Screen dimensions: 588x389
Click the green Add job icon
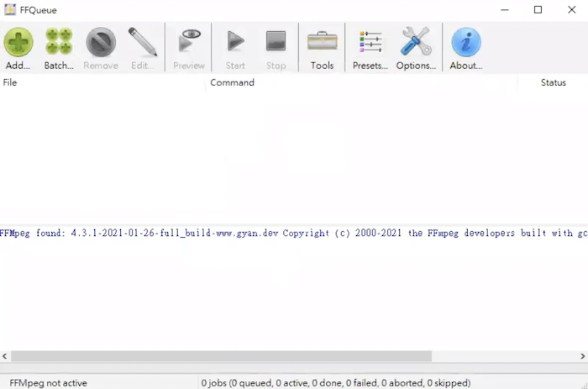tap(18, 42)
